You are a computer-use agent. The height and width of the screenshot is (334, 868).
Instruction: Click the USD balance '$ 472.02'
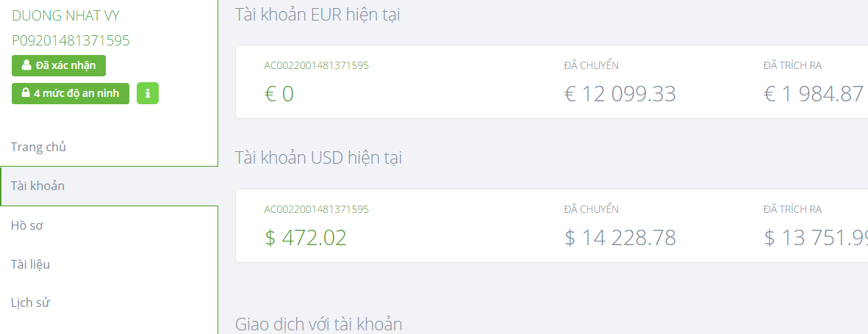pos(305,238)
